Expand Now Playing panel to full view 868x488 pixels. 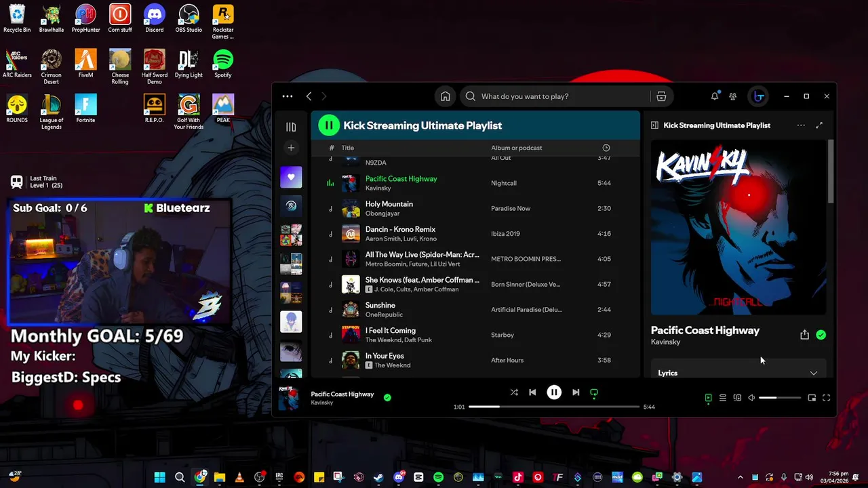[x=819, y=125]
